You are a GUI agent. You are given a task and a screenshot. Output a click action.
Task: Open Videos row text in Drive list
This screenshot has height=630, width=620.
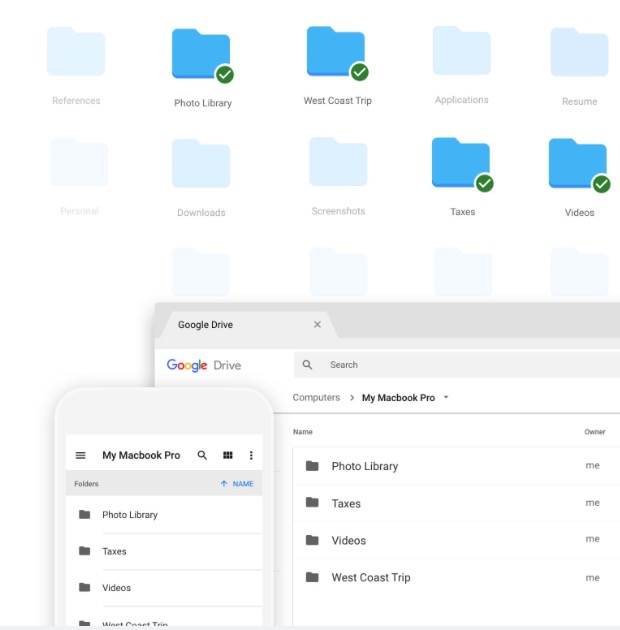[349, 540]
